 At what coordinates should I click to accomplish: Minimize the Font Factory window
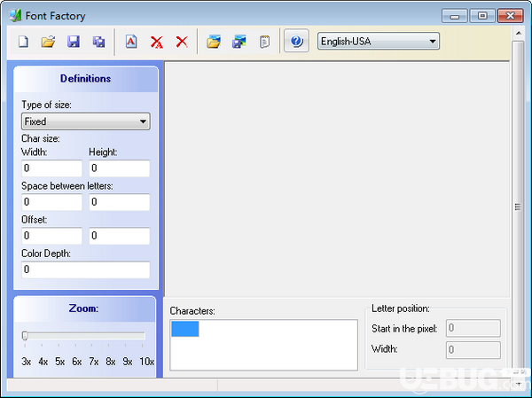point(455,16)
